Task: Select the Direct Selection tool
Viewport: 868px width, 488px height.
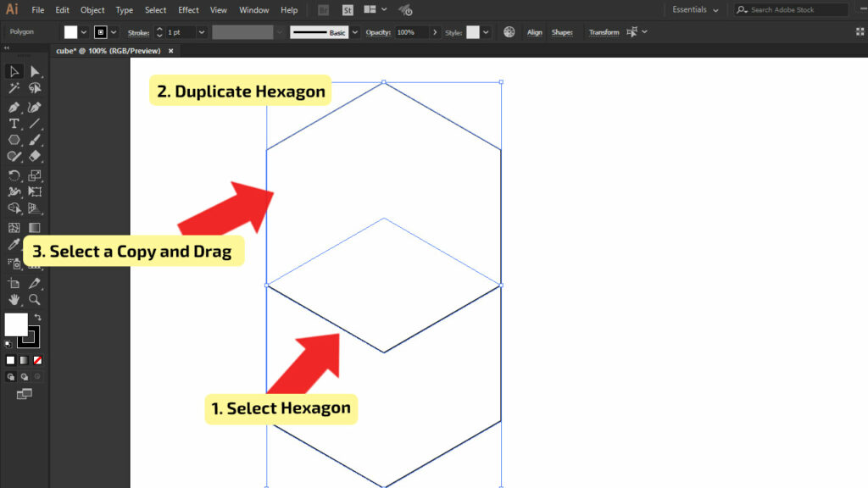Action: coord(35,71)
